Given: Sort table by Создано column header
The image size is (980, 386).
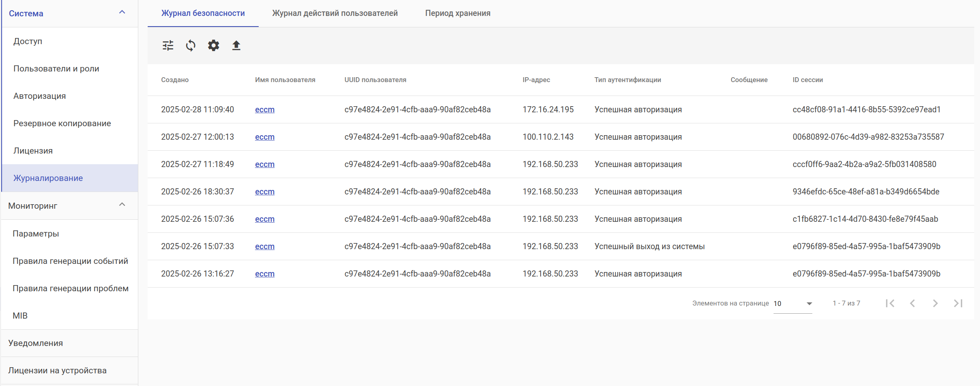Looking at the screenshot, I should tap(175, 80).
